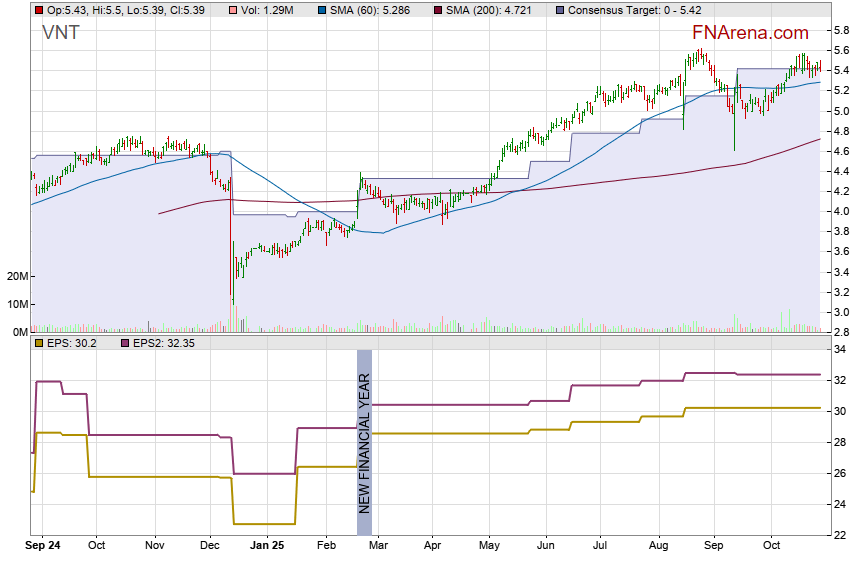The width and height of the screenshot is (859, 566).
Task: Click the Dec label on the time axis
Action: click(210, 546)
